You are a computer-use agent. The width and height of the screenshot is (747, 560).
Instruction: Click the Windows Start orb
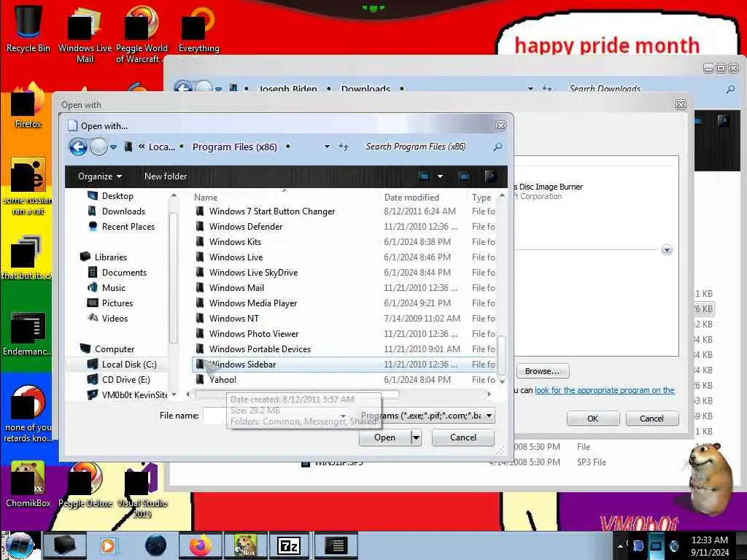(19, 545)
